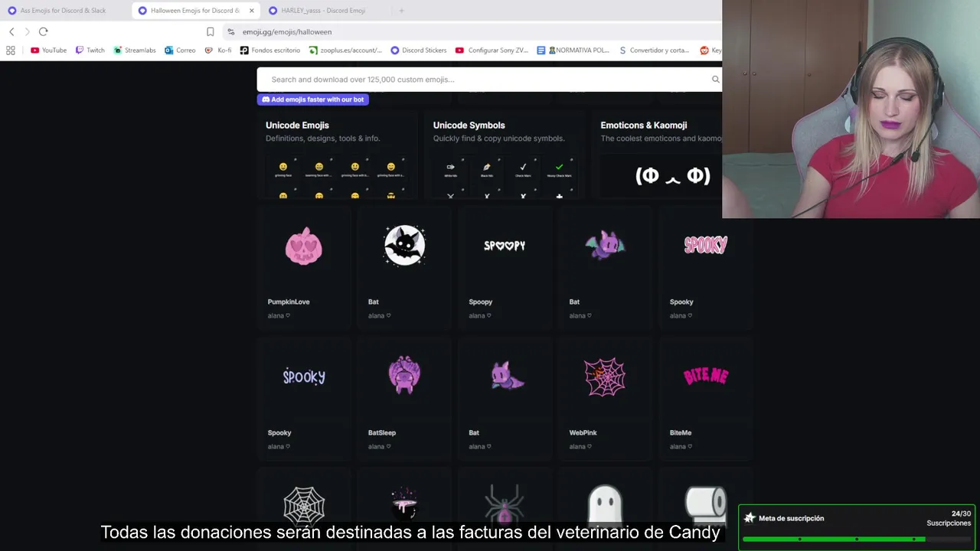980x551 pixels.
Task: Open the zooplus.es account bookmark
Action: click(345, 51)
